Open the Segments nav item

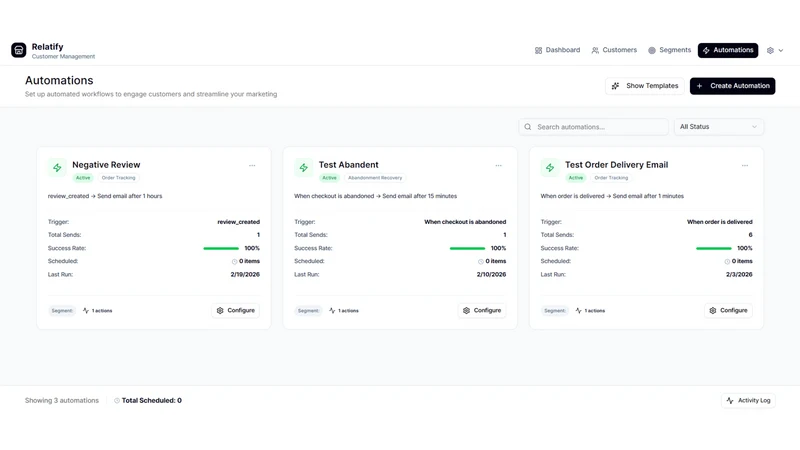(x=669, y=50)
